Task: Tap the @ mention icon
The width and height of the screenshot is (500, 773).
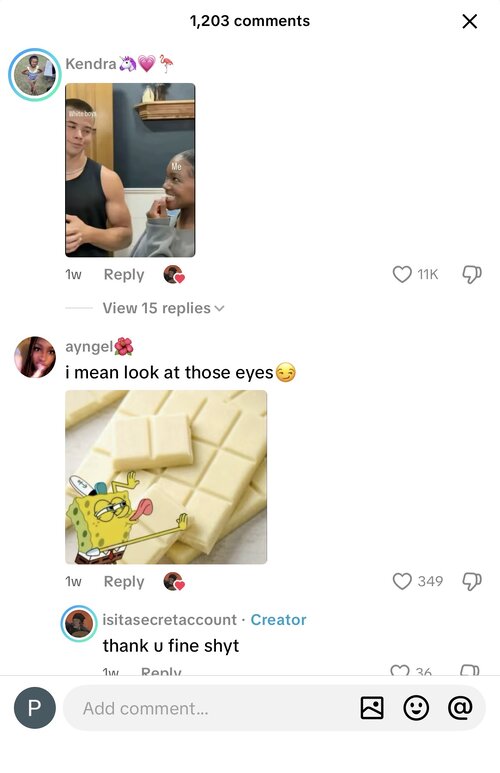Action: point(460,708)
